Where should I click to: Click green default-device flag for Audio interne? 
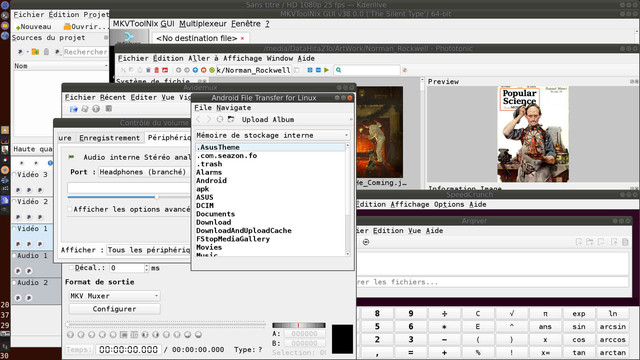(x=71, y=157)
